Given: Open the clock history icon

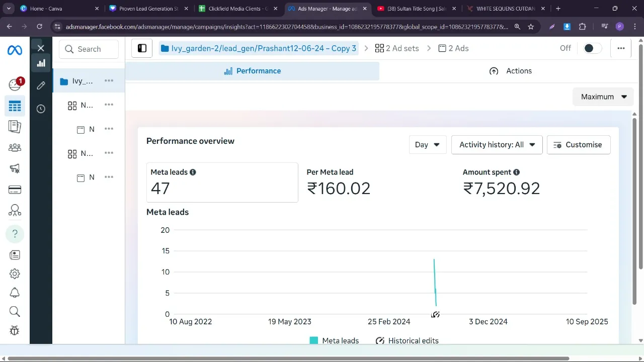Looking at the screenshot, I should click(x=41, y=109).
